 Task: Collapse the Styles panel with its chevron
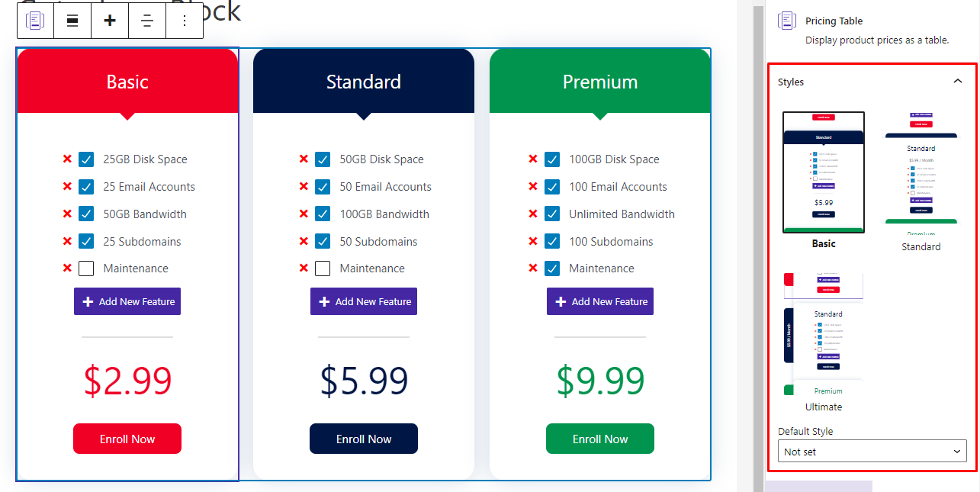[958, 81]
